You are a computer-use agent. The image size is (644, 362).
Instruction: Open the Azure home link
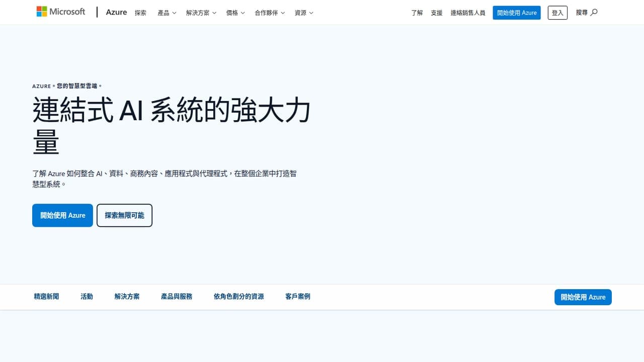pyautogui.click(x=116, y=12)
